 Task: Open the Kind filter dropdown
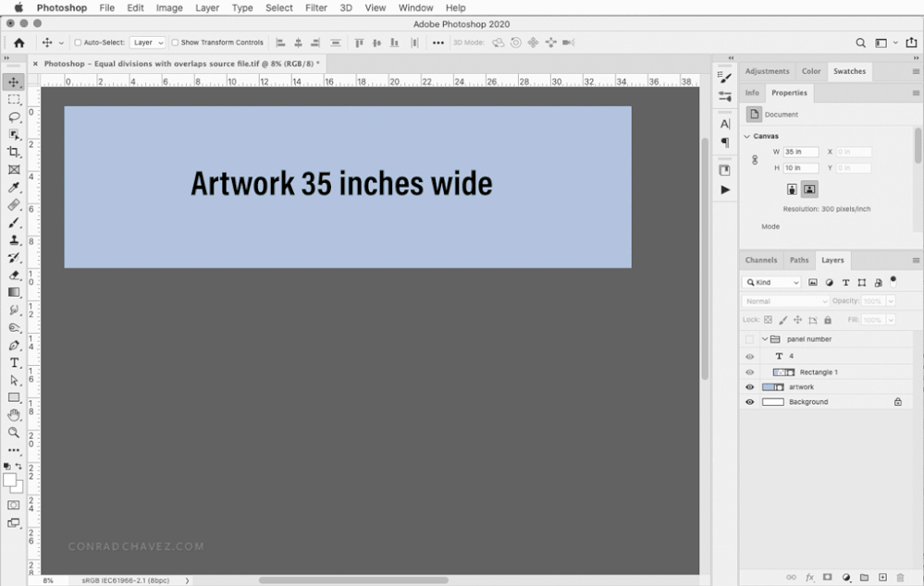coord(771,282)
